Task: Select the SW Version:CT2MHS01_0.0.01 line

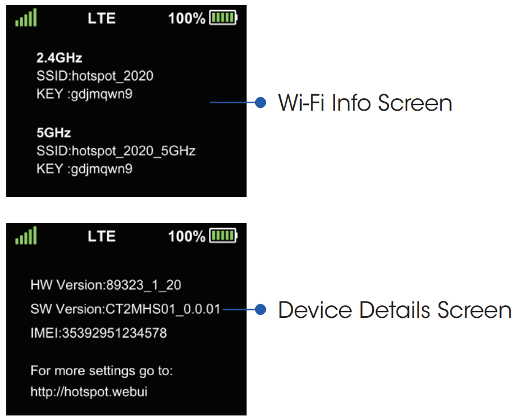Action: (125, 310)
